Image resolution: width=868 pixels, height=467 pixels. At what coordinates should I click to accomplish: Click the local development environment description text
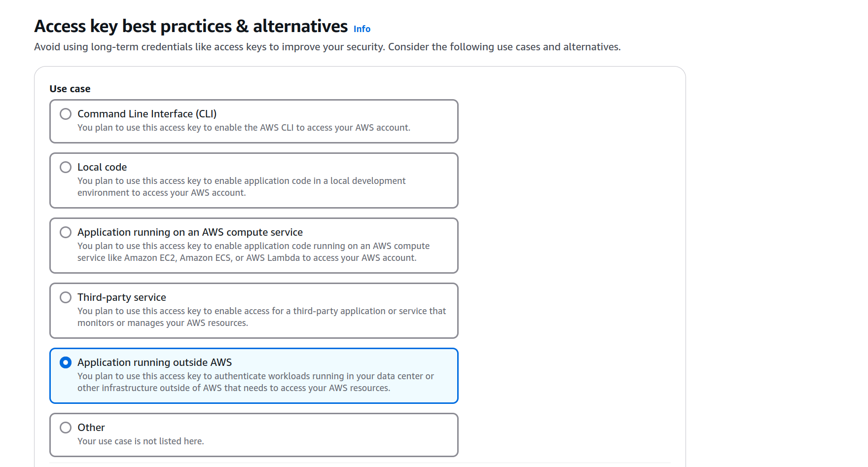click(242, 187)
